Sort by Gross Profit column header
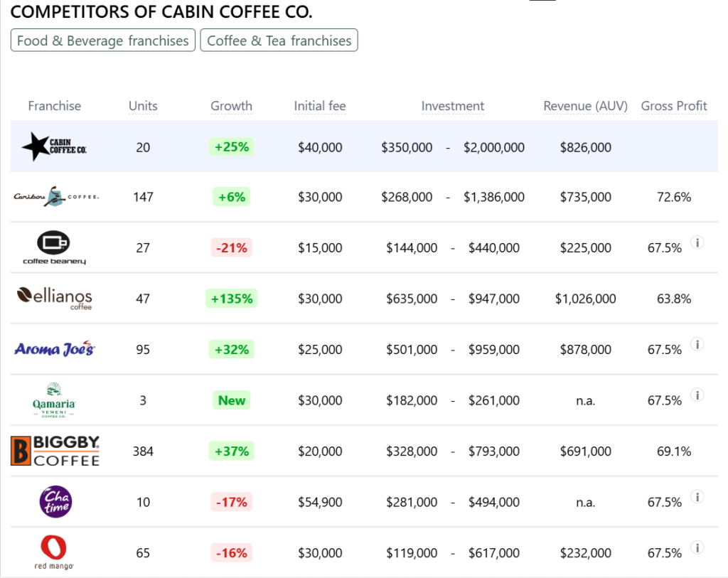Viewport: 728px width, 578px height. tap(674, 106)
